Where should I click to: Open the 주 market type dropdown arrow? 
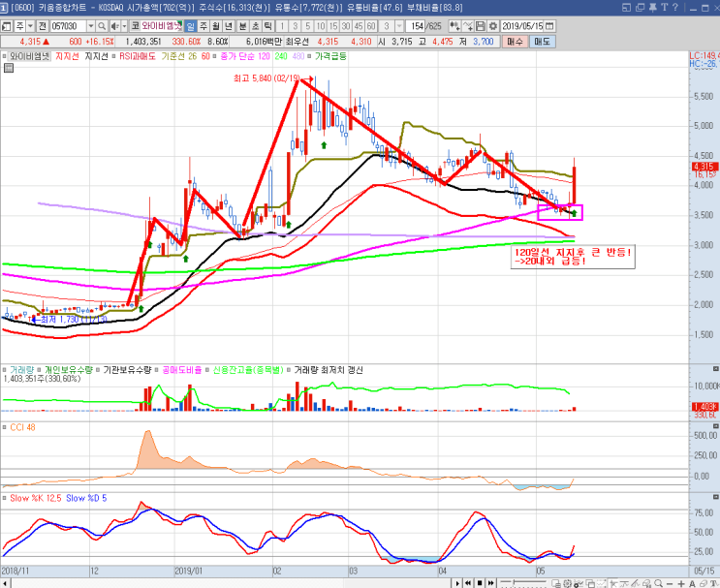pyautogui.click(x=30, y=26)
